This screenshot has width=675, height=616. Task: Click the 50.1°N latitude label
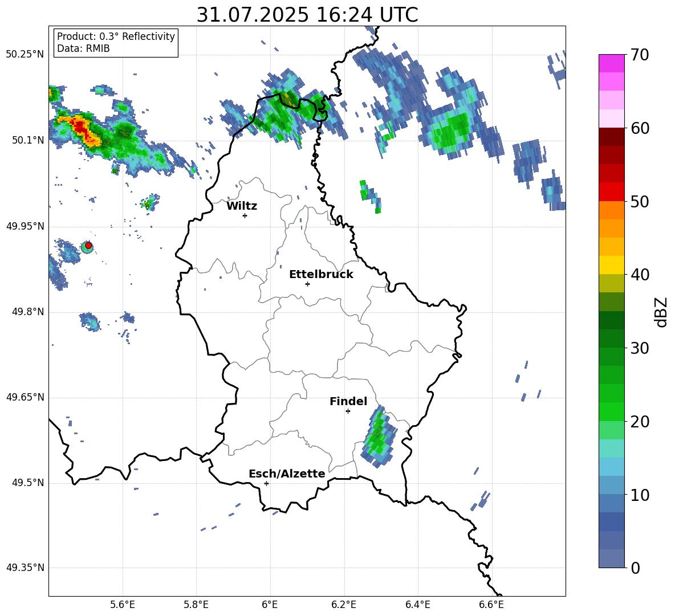tap(28, 140)
